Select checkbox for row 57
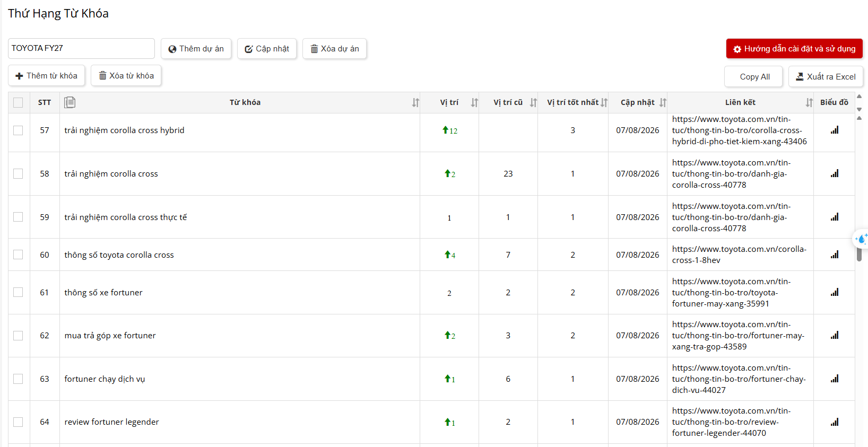 pos(18,130)
